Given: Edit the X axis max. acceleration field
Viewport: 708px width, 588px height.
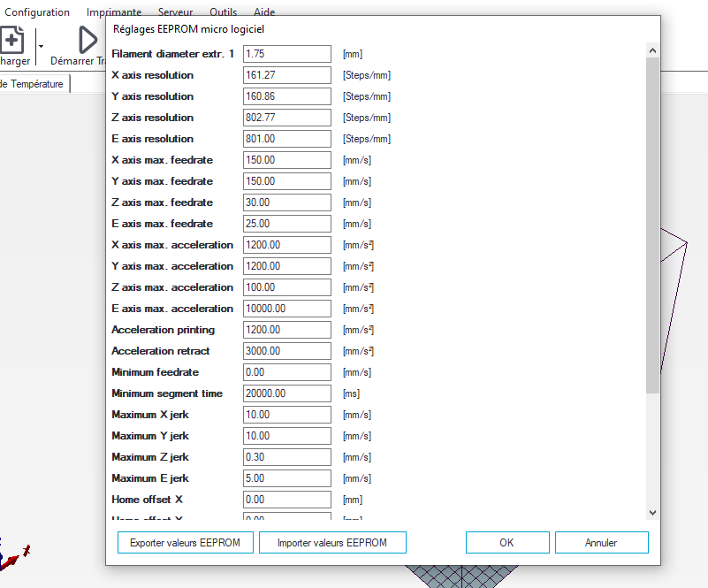Looking at the screenshot, I should tap(286, 245).
